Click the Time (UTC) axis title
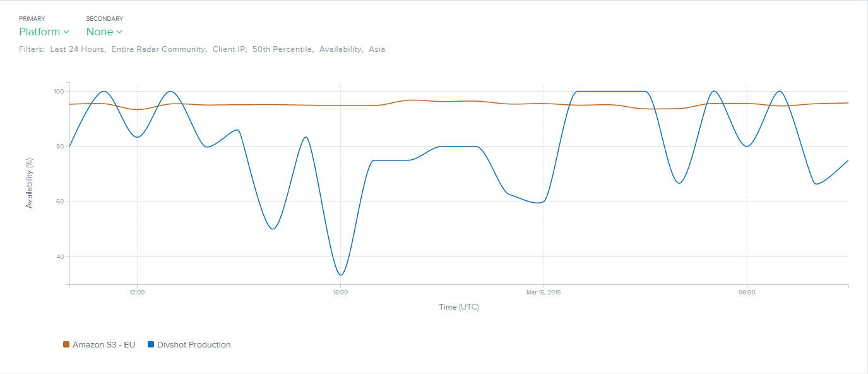 459,307
